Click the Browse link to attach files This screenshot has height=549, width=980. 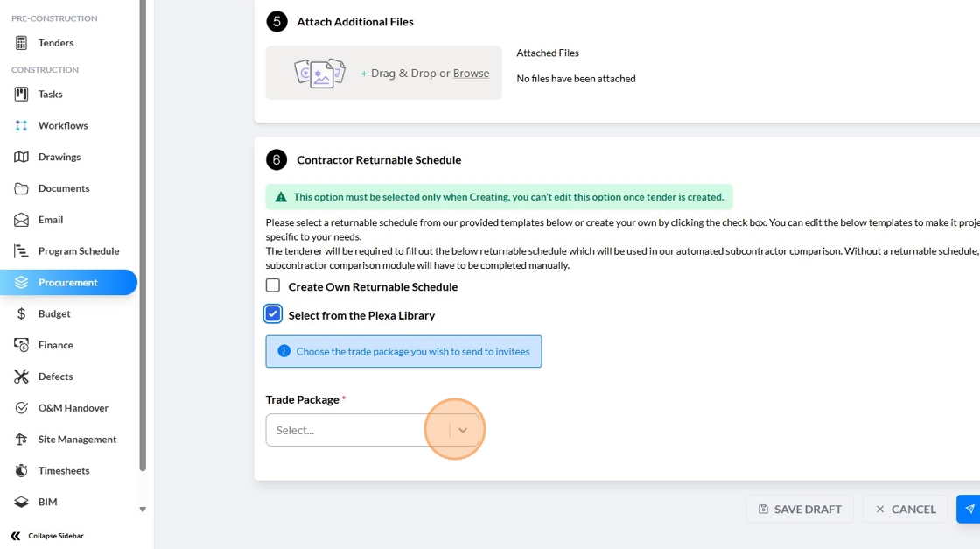(x=471, y=74)
